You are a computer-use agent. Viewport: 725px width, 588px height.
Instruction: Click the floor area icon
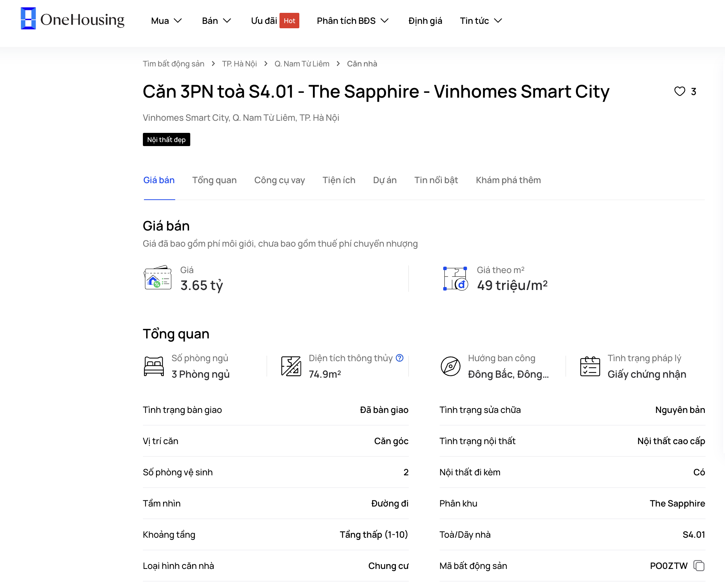[x=291, y=366]
